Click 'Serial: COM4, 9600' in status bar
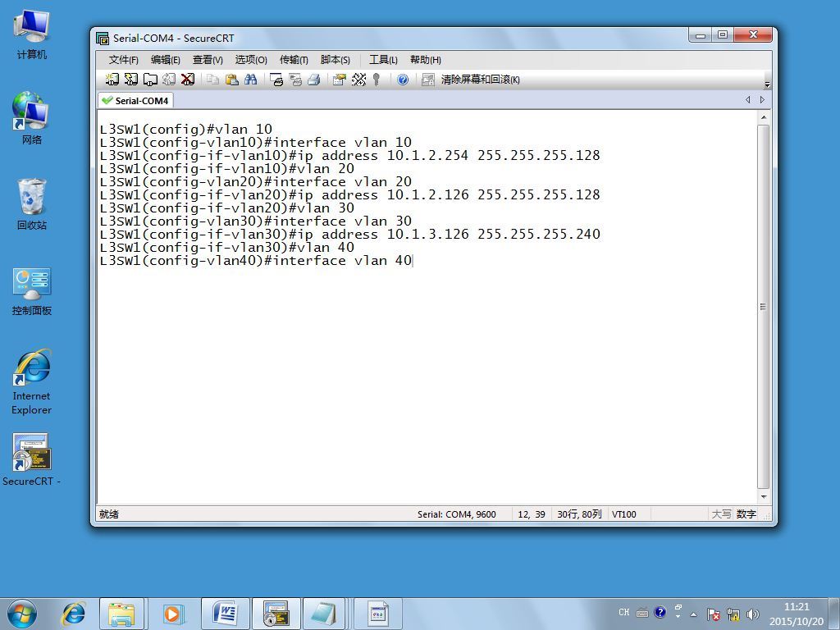This screenshot has height=630, width=840. pyautogui.click(x=456, y=514)
